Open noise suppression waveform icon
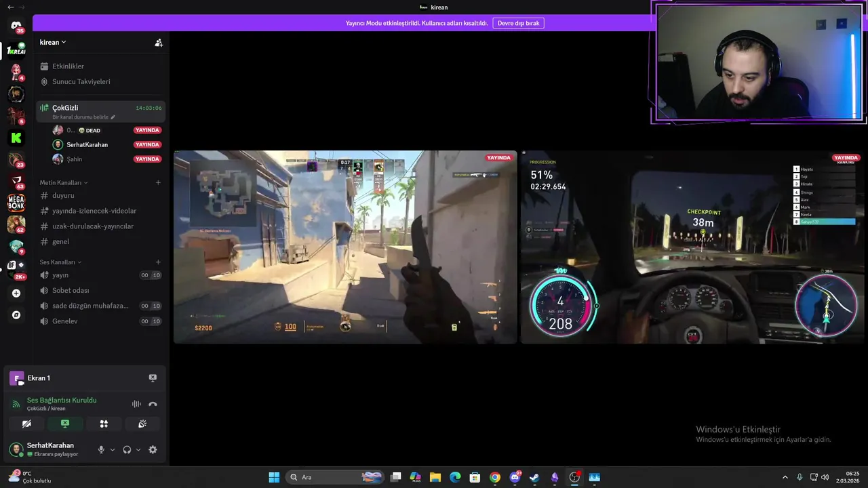 136,404
